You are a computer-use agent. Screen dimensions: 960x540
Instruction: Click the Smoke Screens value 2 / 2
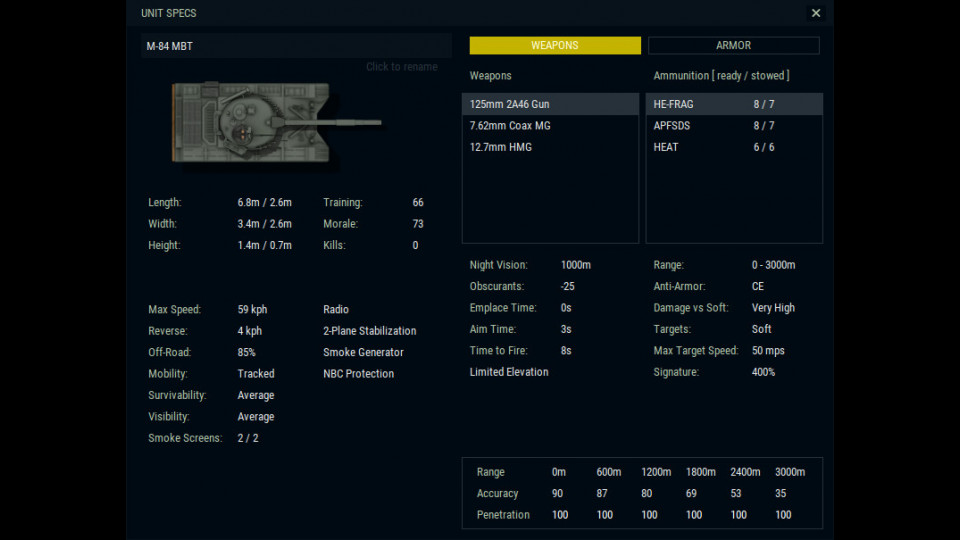click(x=248, y=438)
